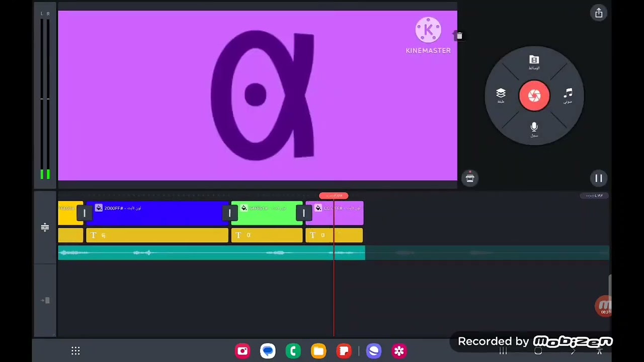Image resolution: width=644 pixels, height=362 pixels.
Task: Open the purple Internet browser in taskbar
Action: 374,351
